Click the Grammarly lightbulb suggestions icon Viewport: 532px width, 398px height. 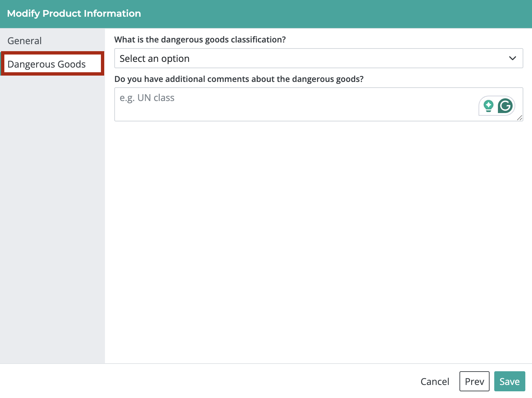(489, 105)
